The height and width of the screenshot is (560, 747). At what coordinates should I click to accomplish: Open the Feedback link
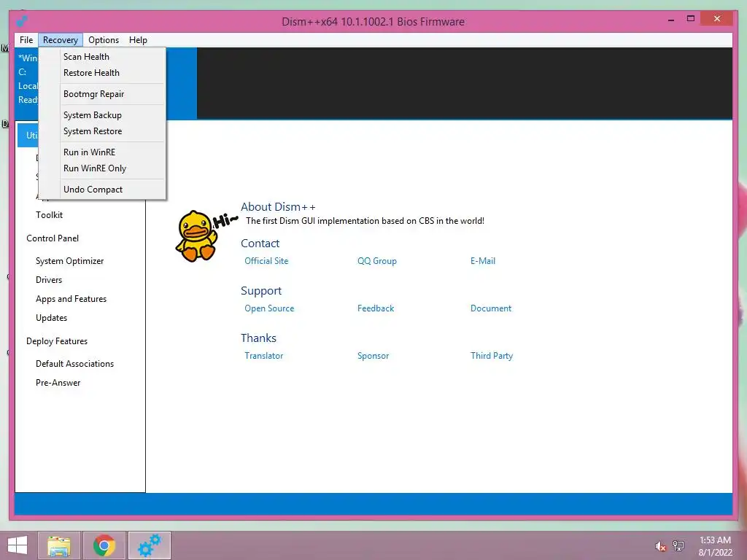376,308
